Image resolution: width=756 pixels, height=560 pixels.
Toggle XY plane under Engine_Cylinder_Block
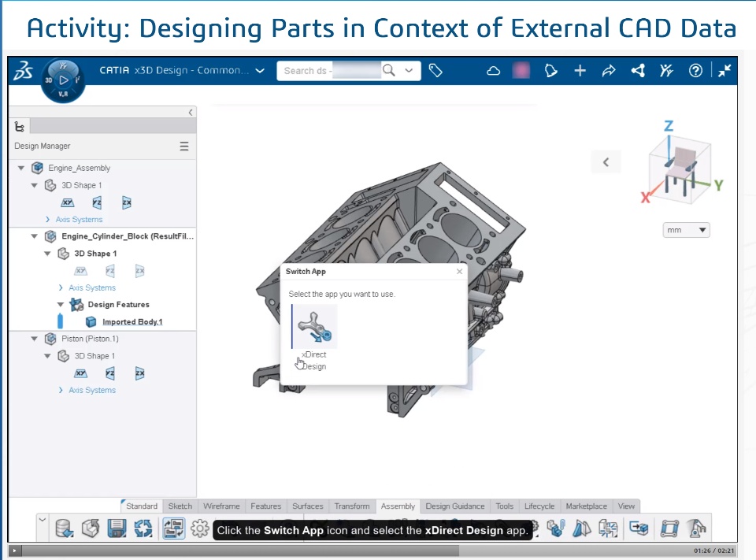80,271
